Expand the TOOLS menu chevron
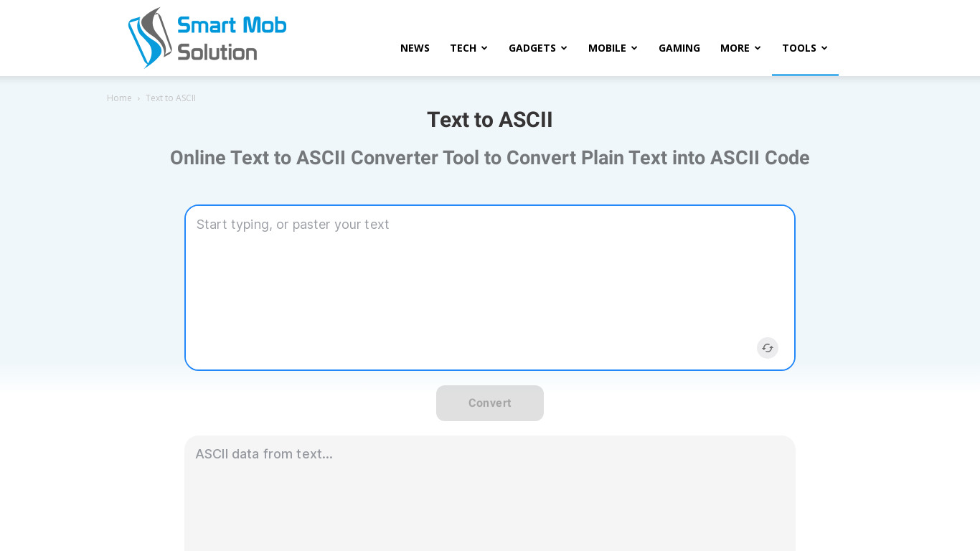The image size is (980, 551). (824, 48)
